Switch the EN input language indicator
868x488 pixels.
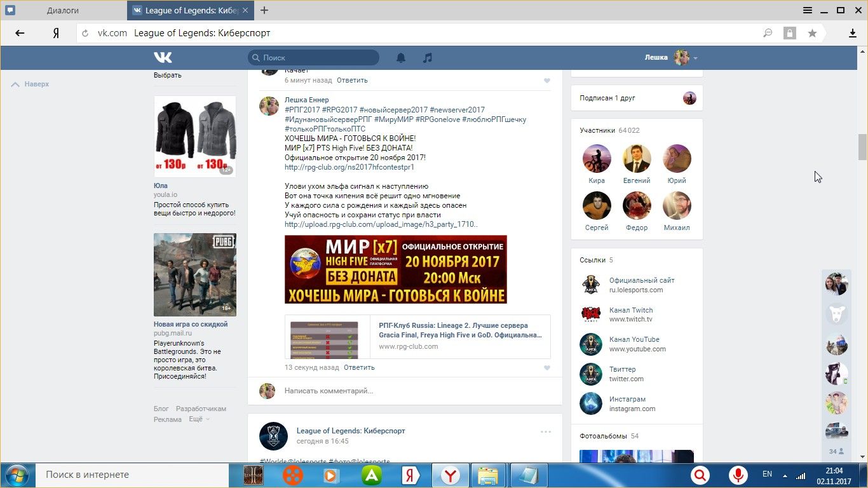(x=767, y=475)
